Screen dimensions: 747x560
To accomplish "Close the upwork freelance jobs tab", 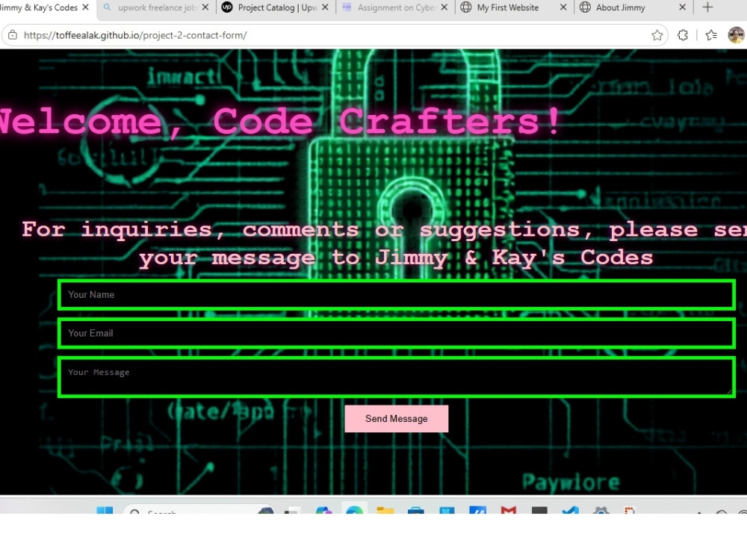I will pos(205,7).
